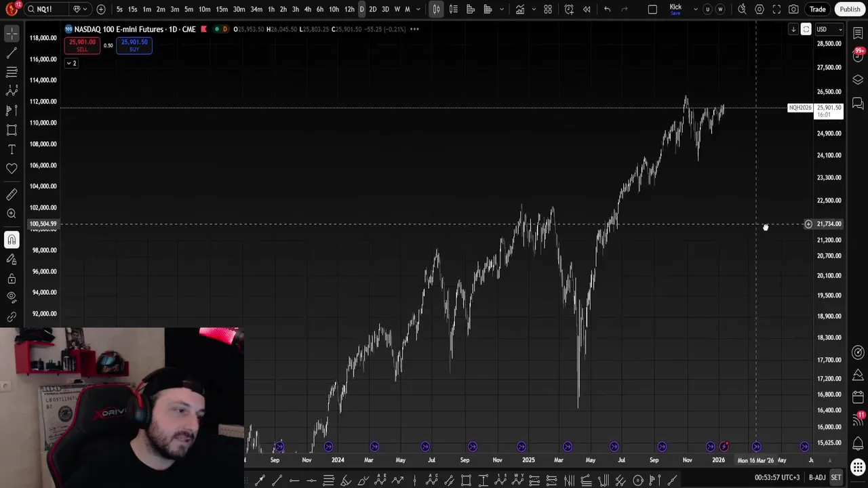Switch to the 15m timeframe
The width and height of the screenshot is (868, 488).
(x=222, y=9)
